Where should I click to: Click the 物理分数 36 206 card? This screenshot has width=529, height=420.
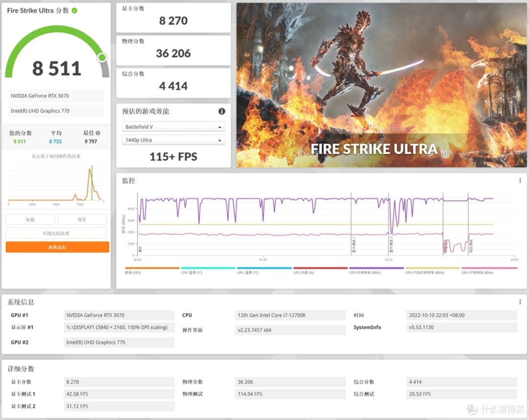(173, 50)
